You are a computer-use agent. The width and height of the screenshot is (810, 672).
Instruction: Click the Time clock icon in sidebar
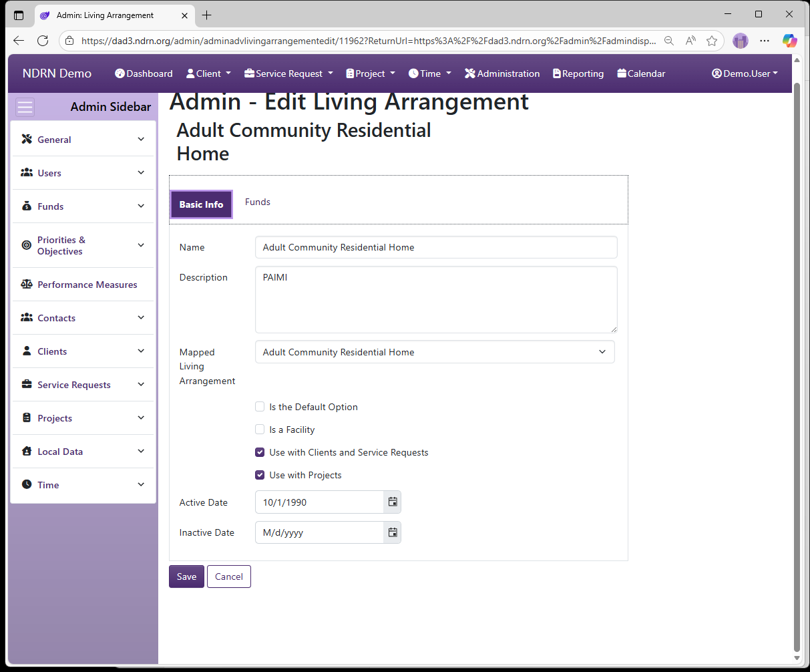(x=27, y=484)
